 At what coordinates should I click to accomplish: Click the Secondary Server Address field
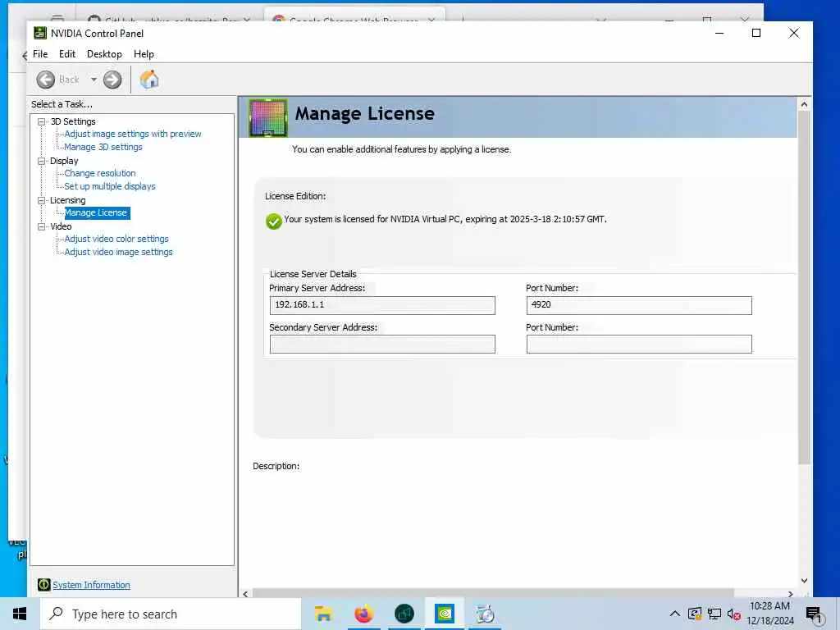tap(382, 344)
